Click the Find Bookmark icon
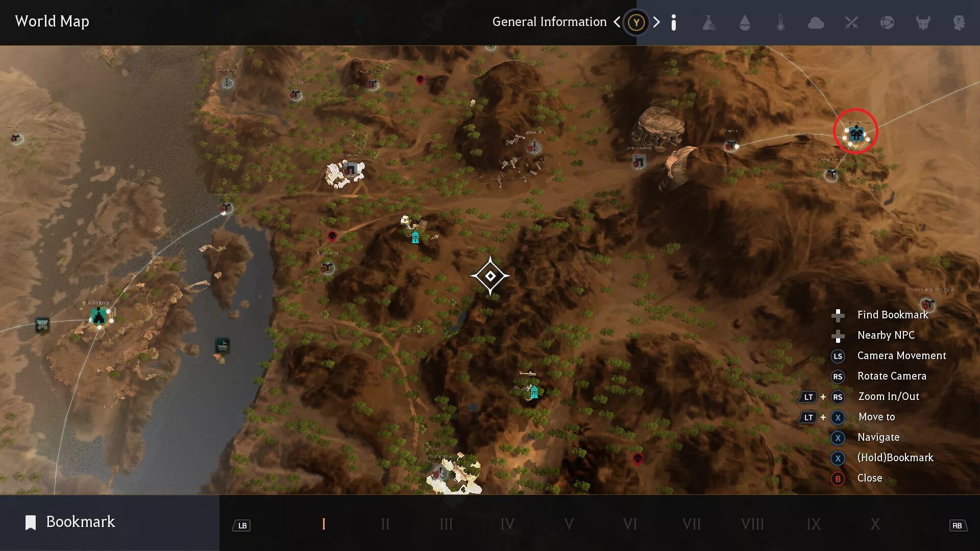 [x=837, y=314]
